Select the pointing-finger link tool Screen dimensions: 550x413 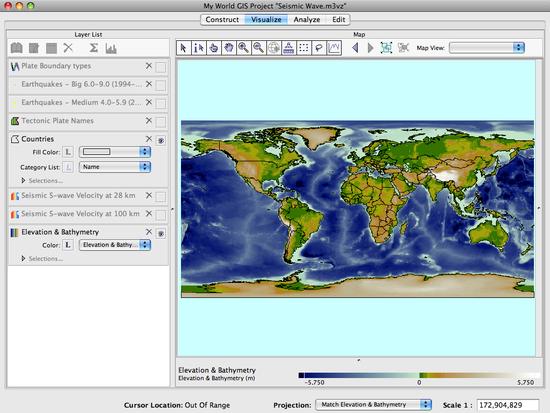click(x=214, y=48)
